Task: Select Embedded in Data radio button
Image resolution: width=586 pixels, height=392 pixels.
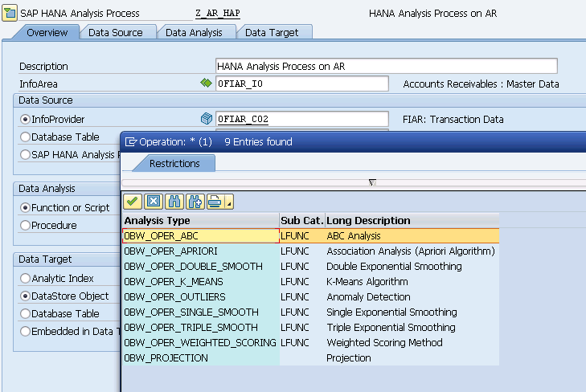Action: 25,331
